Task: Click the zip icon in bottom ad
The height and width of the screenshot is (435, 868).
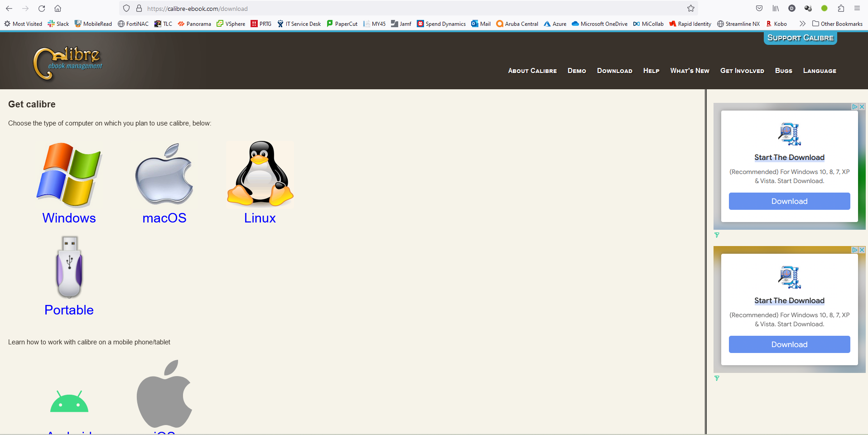Action: click(790, 277)
